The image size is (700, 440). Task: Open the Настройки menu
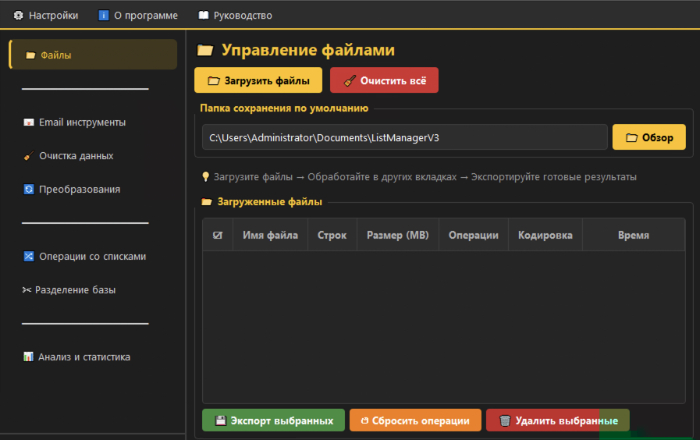[46, 16]
